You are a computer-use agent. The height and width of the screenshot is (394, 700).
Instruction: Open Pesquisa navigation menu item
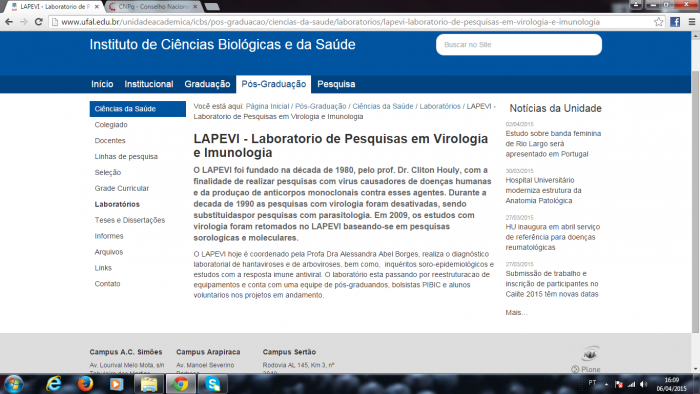click(336, 84)
